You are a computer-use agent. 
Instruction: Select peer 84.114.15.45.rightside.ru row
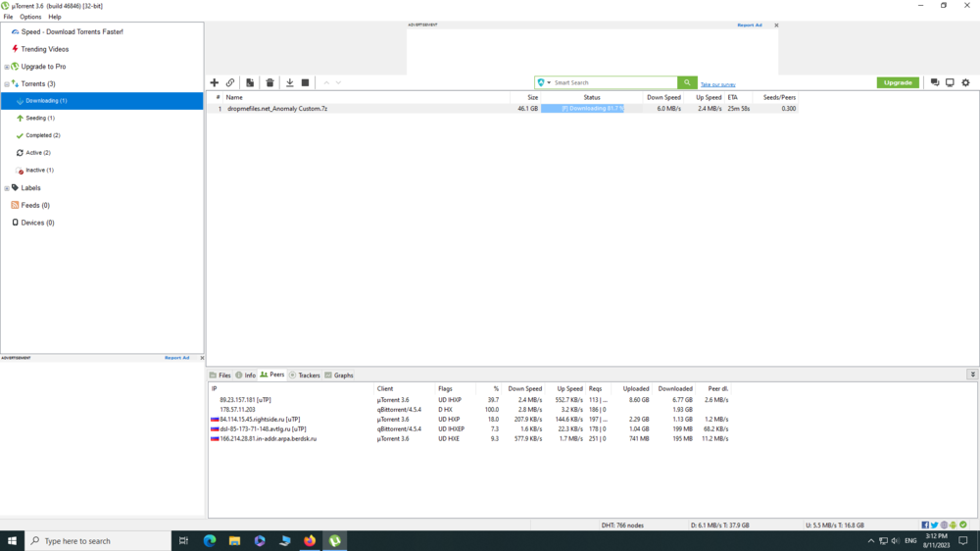pyautogui.click(x=470, y=419)
